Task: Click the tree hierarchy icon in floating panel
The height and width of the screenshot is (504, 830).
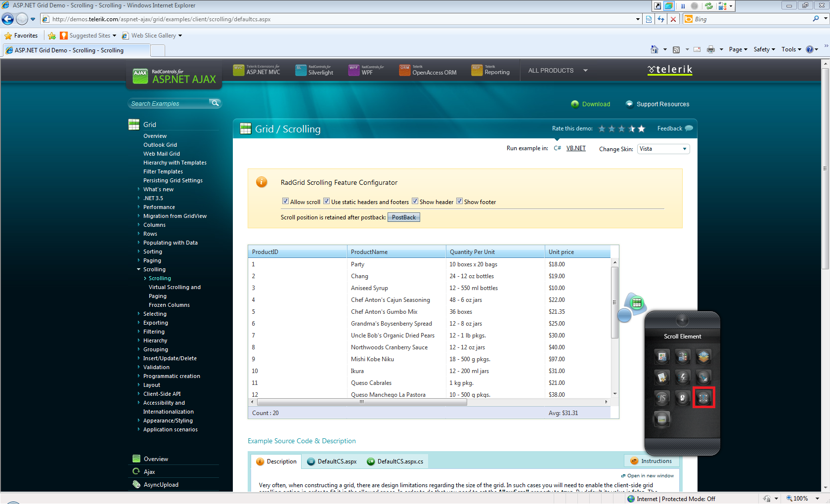Action: point(683,356)
